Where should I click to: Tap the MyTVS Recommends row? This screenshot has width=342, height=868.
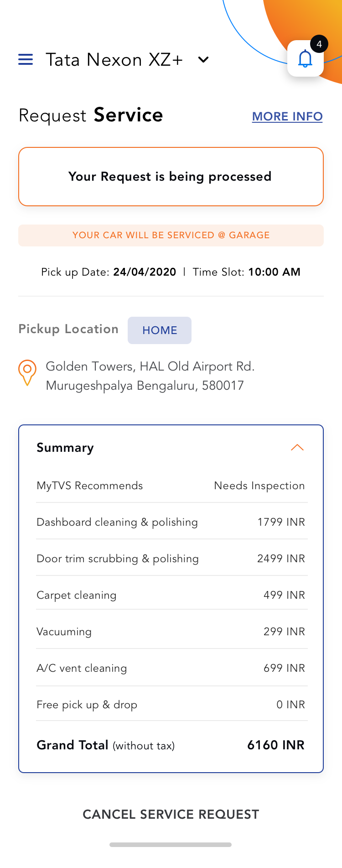click(171, 486)
